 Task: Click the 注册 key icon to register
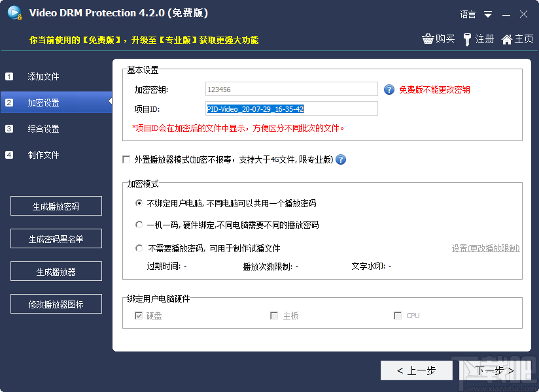click(x=468, y=39)
